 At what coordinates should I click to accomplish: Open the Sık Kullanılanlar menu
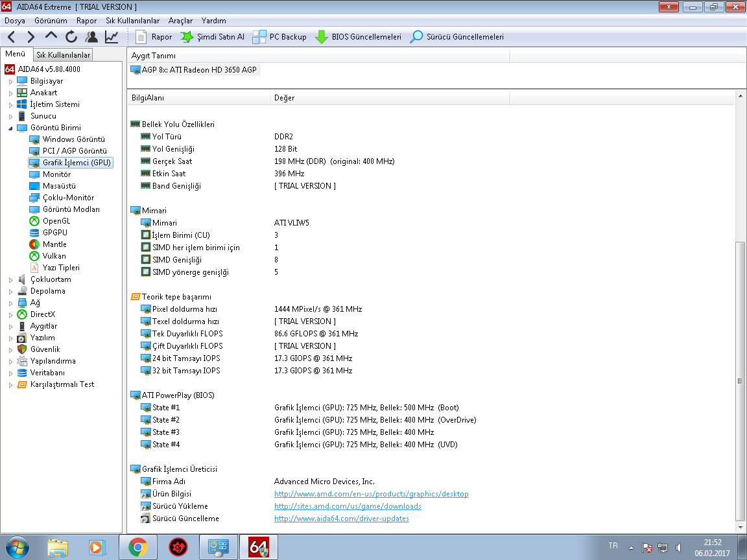[x=132, y=21]
